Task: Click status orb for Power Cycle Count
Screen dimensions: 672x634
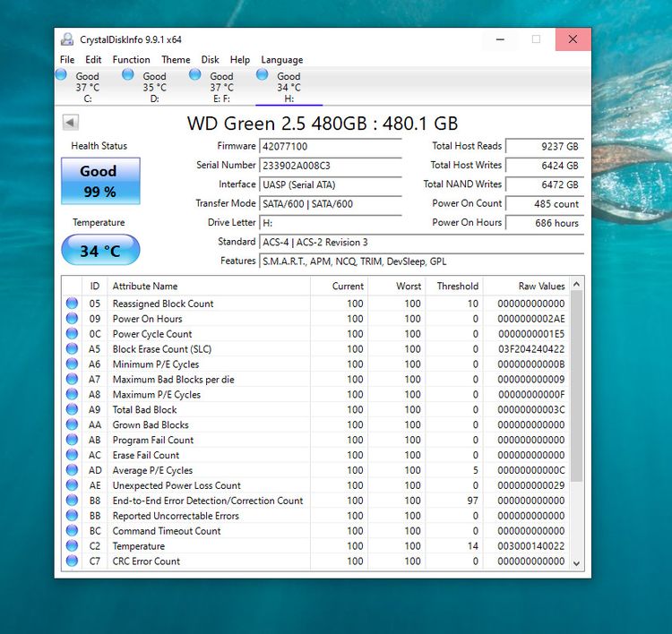Action: (72, 334)
